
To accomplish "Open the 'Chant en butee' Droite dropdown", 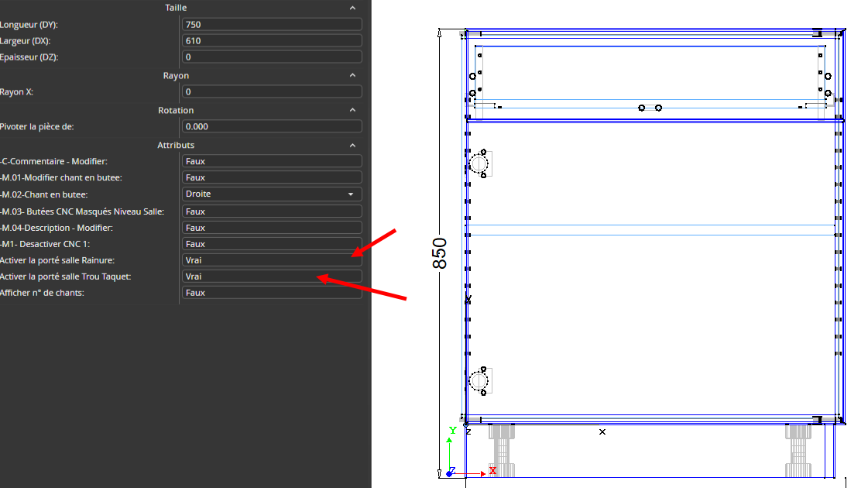I will (272, 194).
